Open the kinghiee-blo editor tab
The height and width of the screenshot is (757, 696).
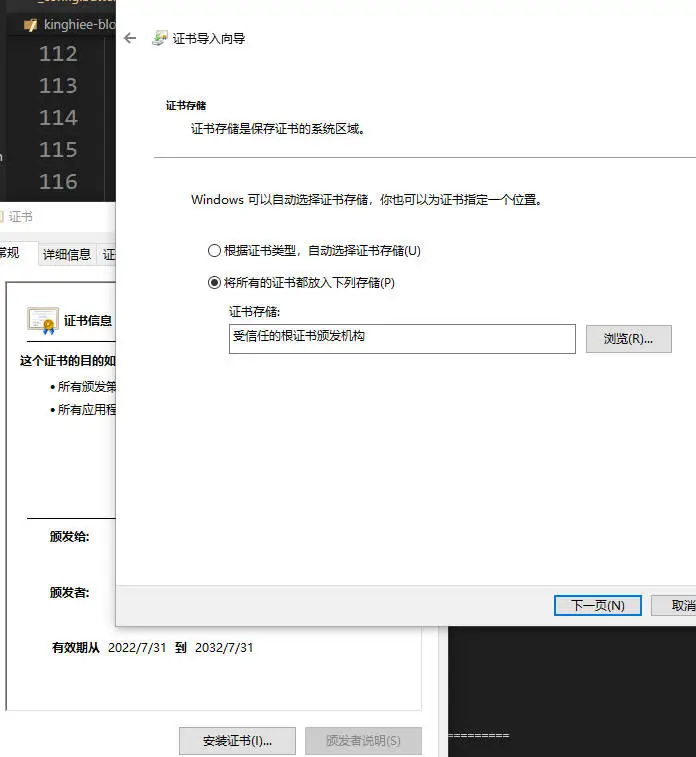pyautogui.click(x=68, y=25)
